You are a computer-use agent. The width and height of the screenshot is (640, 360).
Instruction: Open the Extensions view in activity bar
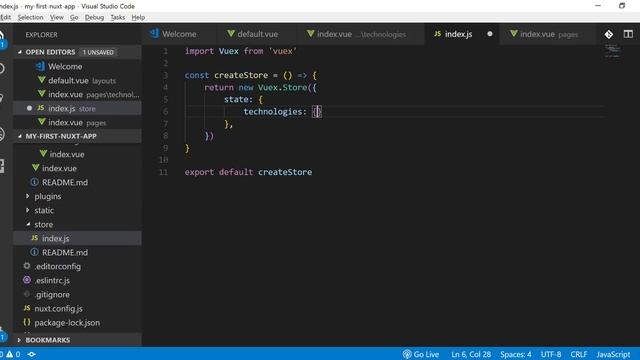pos(2,166)
